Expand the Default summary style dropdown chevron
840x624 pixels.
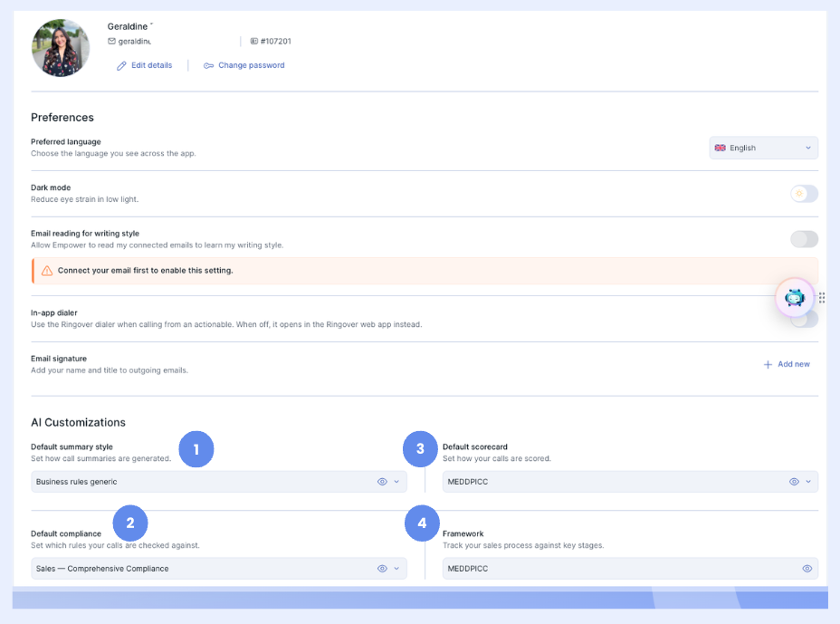tap(396, 482)
